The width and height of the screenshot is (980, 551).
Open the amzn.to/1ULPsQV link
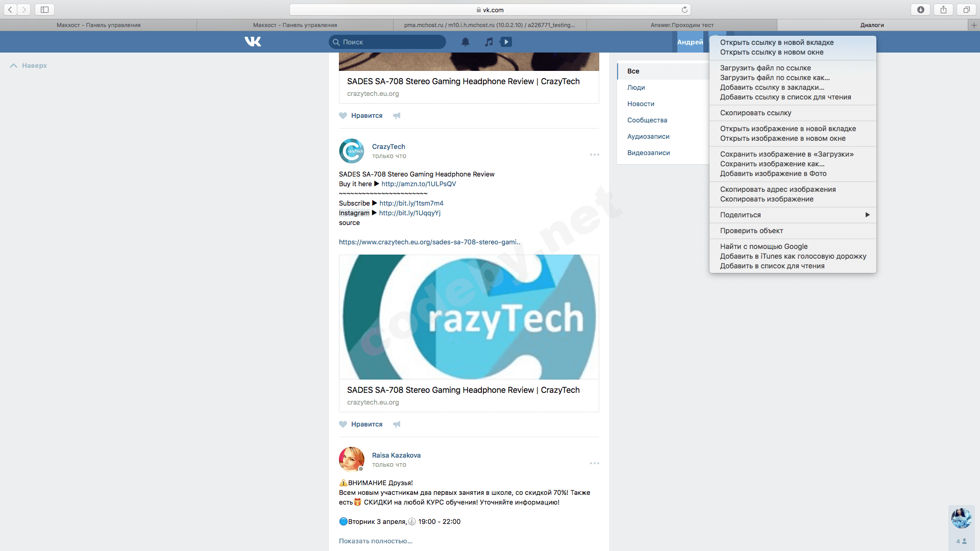pos(419,184)
